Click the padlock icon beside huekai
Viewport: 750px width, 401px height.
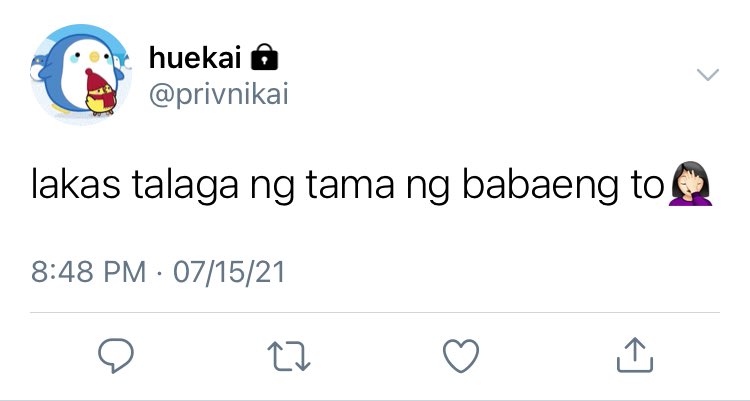(x=265, y=57)
